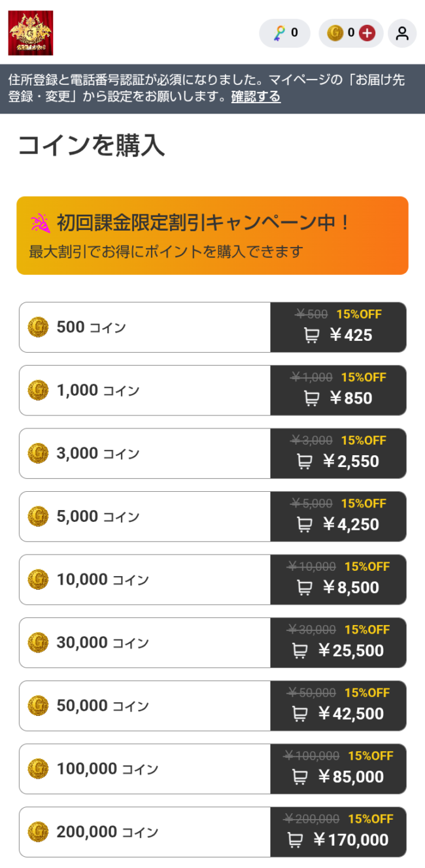Click the campaign banner 初回課金限定割引キャンペーン中

[x=212, y=235]
